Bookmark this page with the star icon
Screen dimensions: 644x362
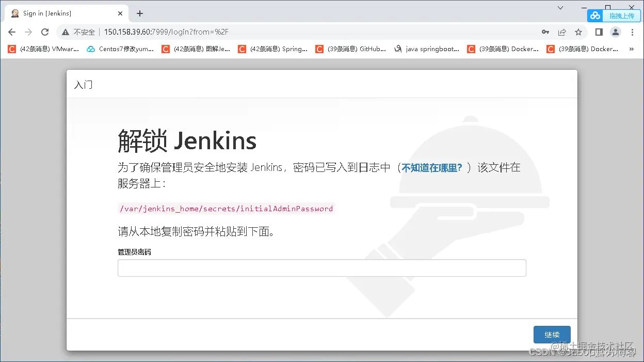(x=578, y=32)
